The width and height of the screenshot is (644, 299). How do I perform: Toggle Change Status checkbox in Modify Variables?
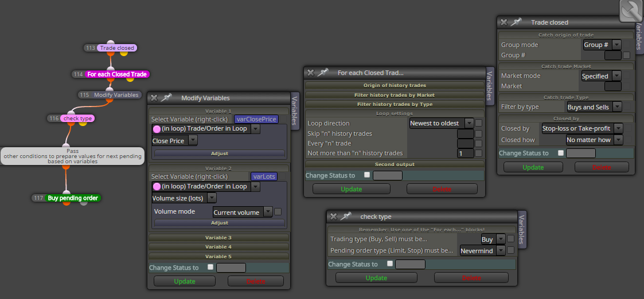coord(210,267)
